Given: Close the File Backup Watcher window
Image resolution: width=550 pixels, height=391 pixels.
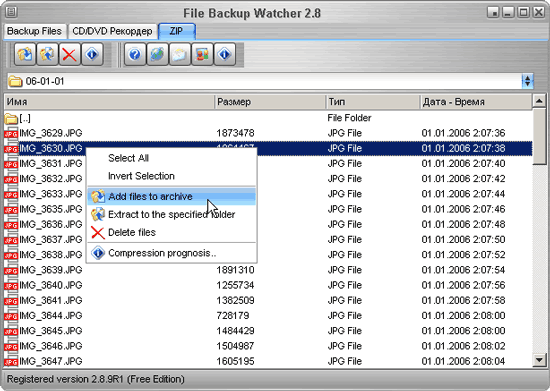Looking at the screenshot, I should pos(539,12).
